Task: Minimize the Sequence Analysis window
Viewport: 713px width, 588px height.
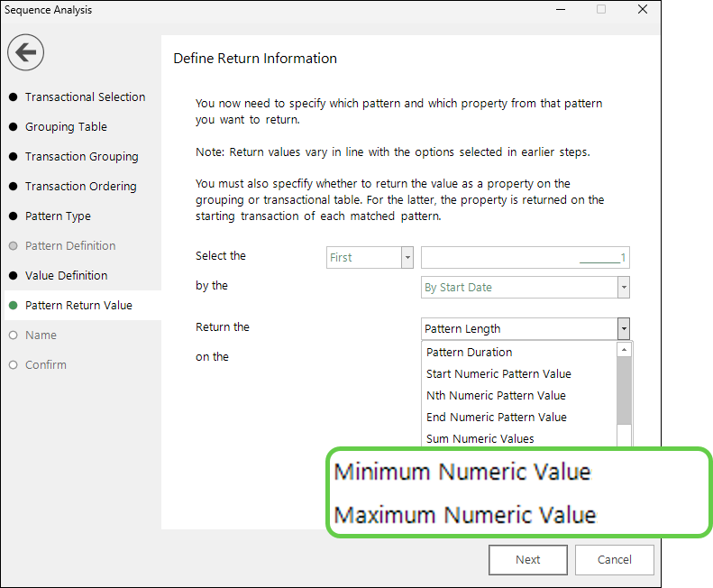Action: coord(561,9)
